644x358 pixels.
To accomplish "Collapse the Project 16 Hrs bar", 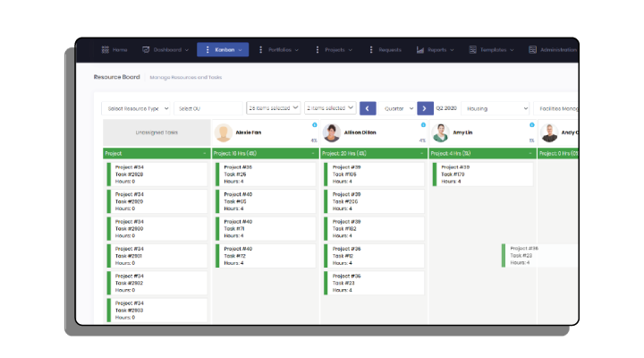I will tap(313, 153).
